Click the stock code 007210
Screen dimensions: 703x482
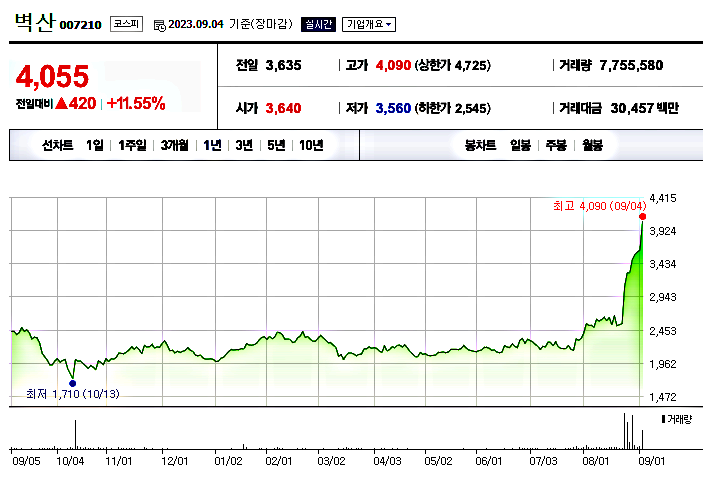point(81,25)
